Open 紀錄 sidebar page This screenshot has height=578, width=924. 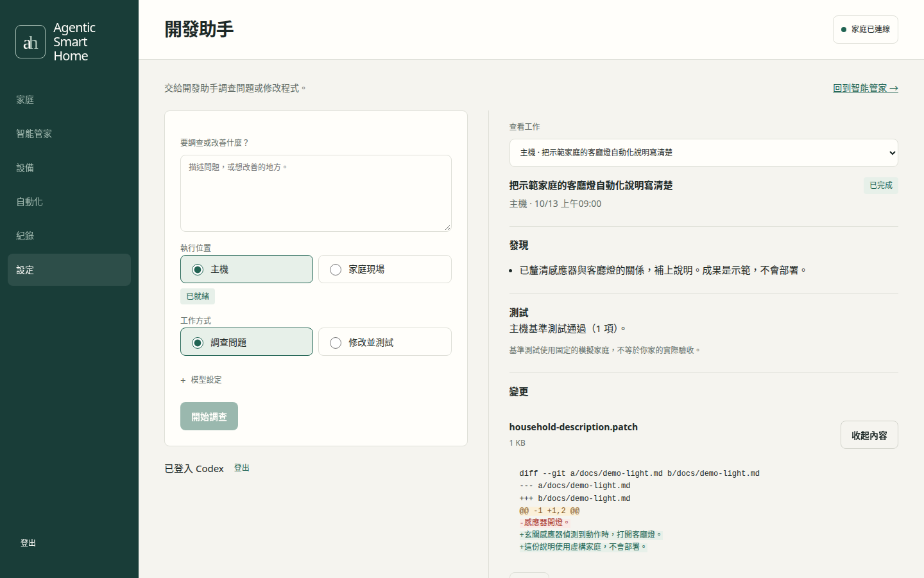point(69,236)
